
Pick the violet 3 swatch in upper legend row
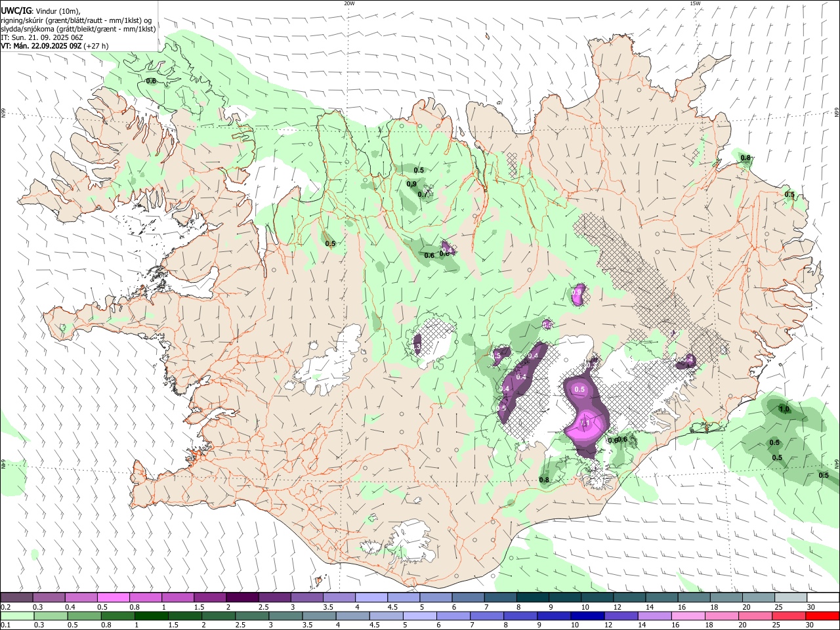306,598
